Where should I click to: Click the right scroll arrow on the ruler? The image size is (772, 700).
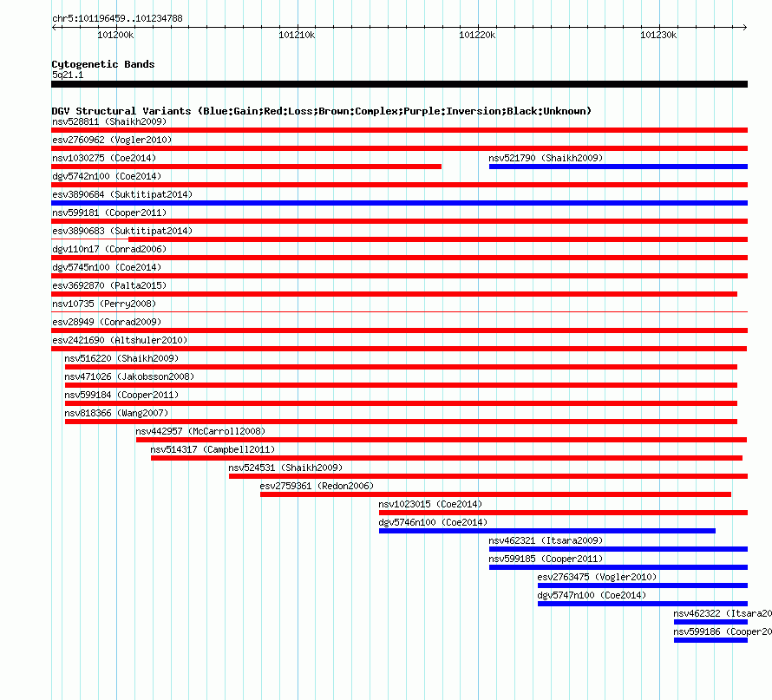coord(744,27)
